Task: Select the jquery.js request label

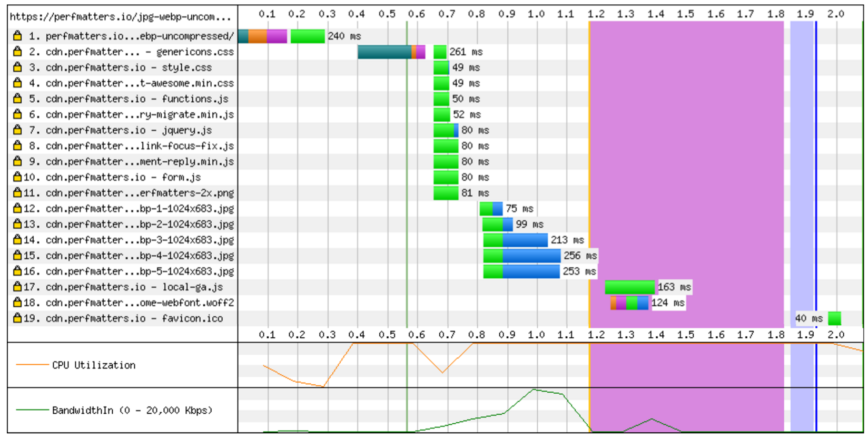Action: 120,130
